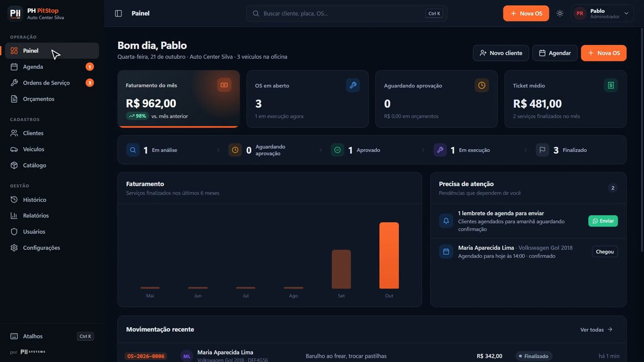Select the Em execução wrench status icon

click(440, 150)
